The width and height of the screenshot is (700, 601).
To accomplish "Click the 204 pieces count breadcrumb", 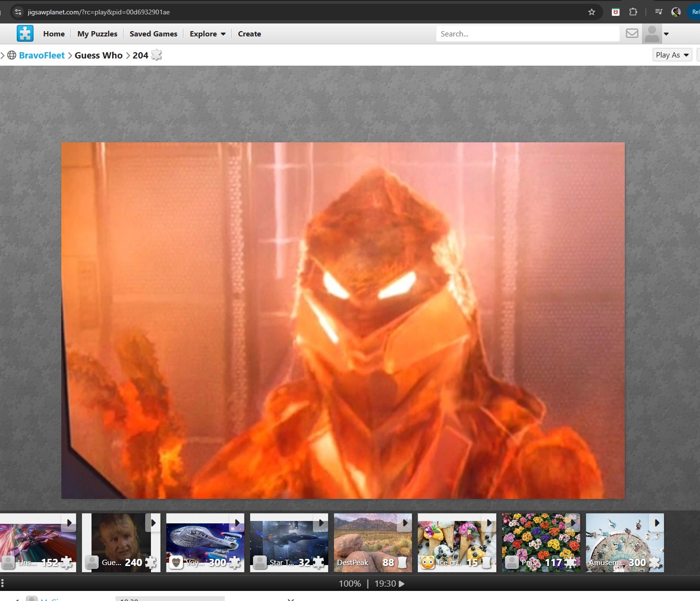I will [140, 55].
